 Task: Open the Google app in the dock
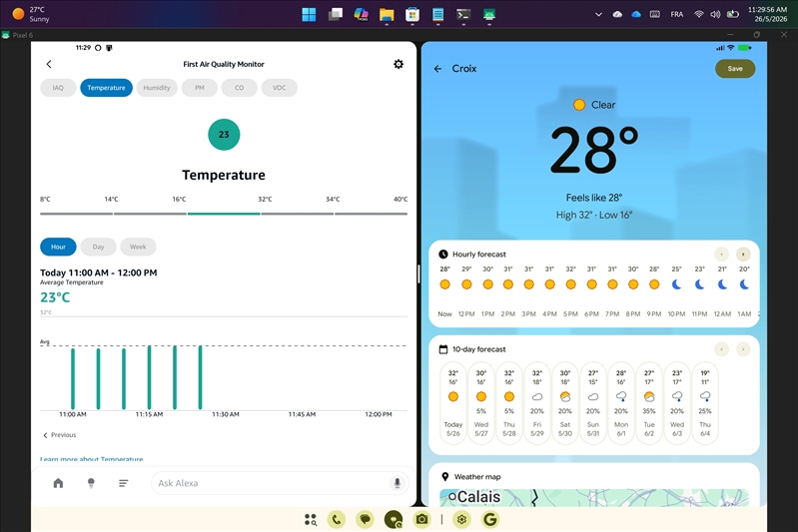(x=490, y=519)
